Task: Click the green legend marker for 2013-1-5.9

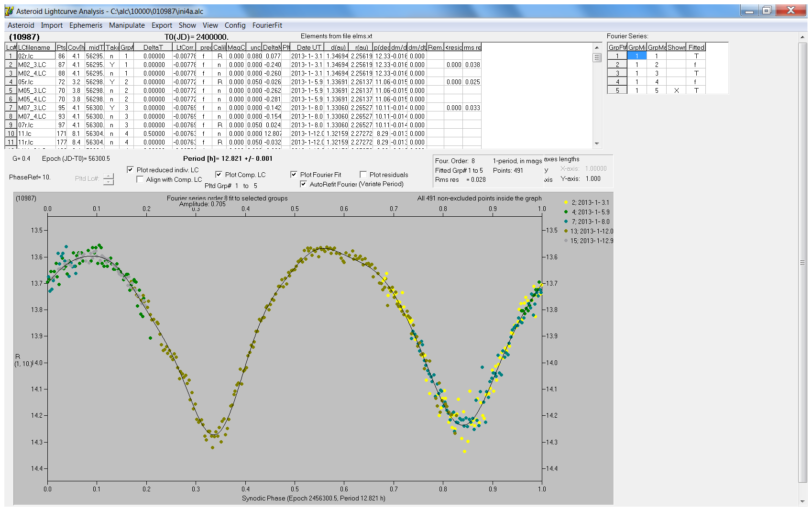Action: [x=566, y=212]
